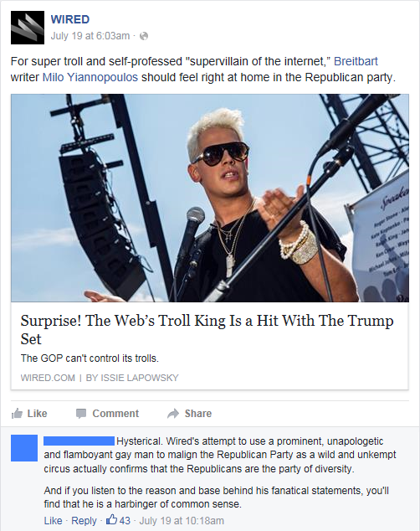The width and height of the screenshot is (420, 531).
Task: Open the commenter's blue profile avatar
Action: tap(24, 448)
